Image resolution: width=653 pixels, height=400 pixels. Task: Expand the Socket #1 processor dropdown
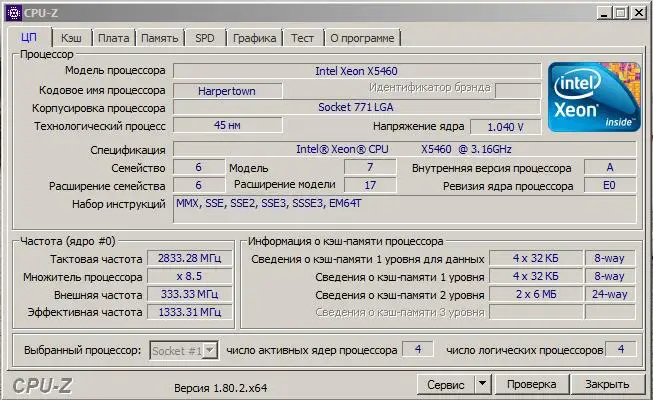(x=210, y=350)
